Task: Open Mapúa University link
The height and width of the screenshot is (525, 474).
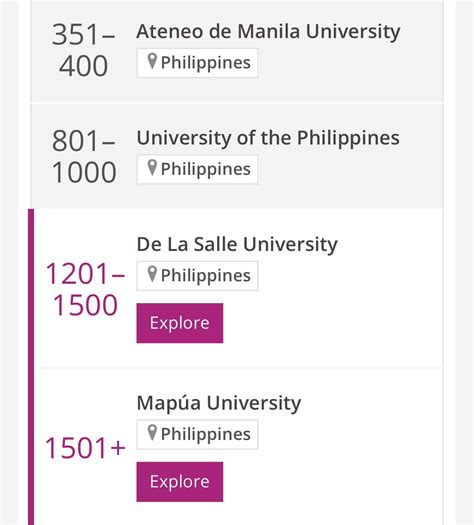Action: [x=219, y=403]
